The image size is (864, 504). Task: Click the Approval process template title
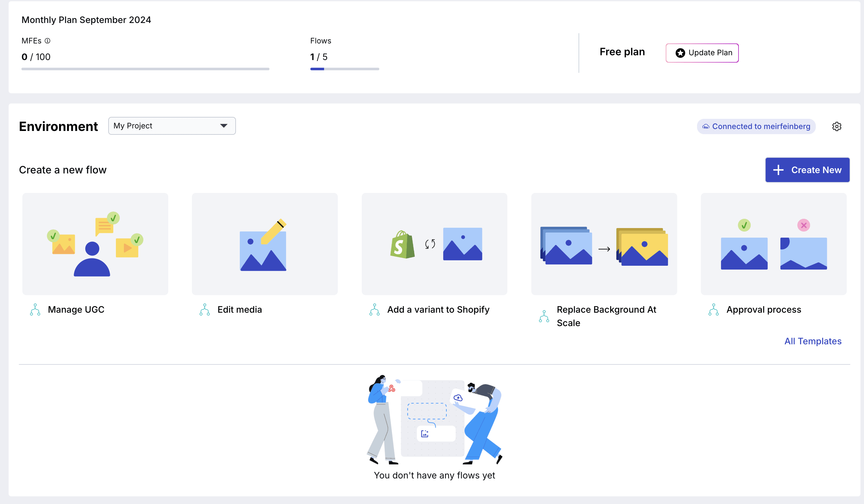pyautogui.click(x=763, y=309)
